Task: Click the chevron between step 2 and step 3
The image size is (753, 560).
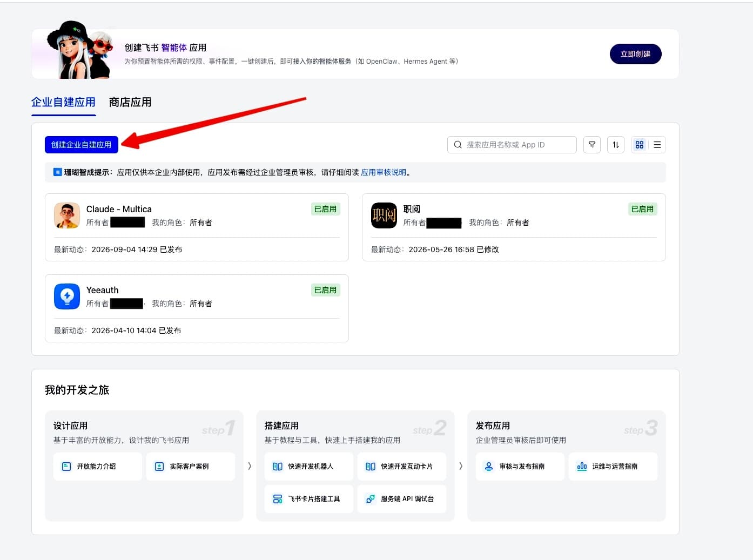Action: [461, 466]
